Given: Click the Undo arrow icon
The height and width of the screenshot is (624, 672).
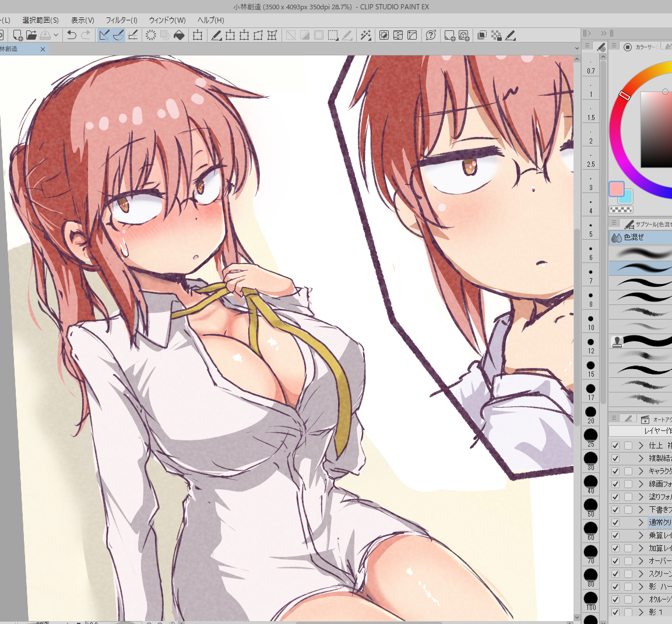Looking at the screenshot, I should [72, 35].
